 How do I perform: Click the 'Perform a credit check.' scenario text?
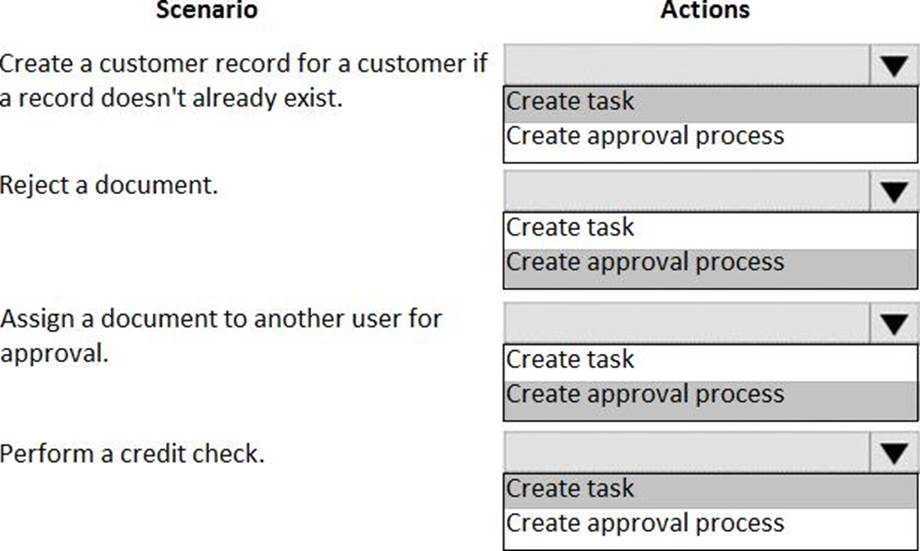click(x=132, y=454)
